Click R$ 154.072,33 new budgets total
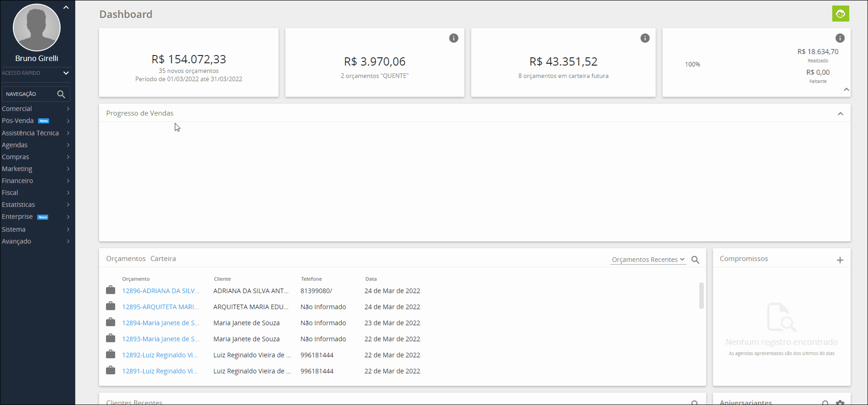Viewport: 868px width, 405px height. point(189,59)
